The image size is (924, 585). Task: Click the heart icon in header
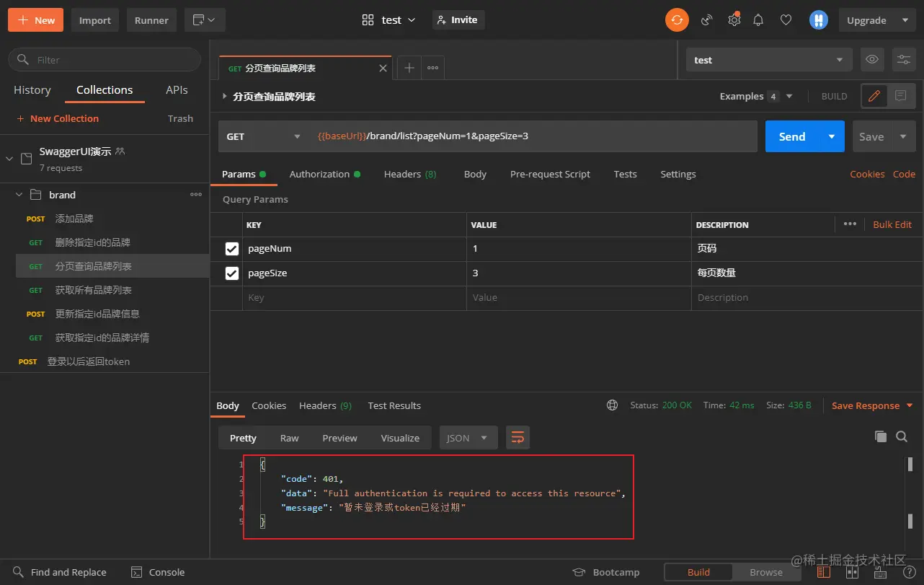[x=786, y=20]
